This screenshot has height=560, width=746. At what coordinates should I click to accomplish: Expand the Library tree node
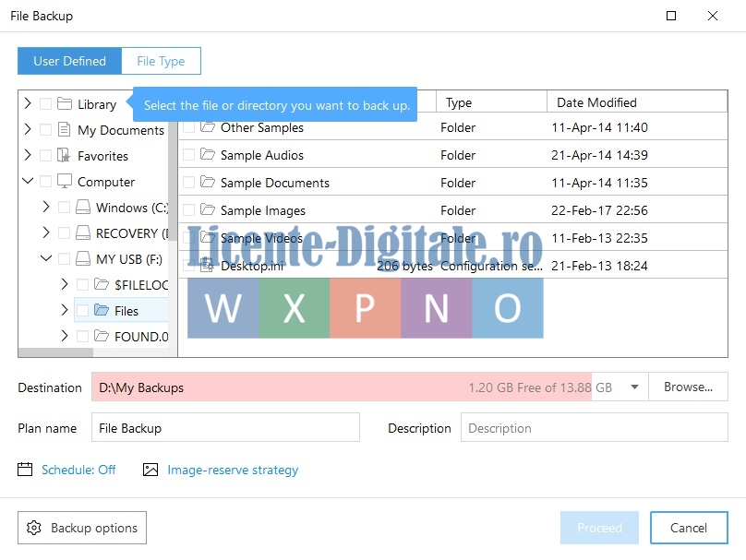[28, 103]
